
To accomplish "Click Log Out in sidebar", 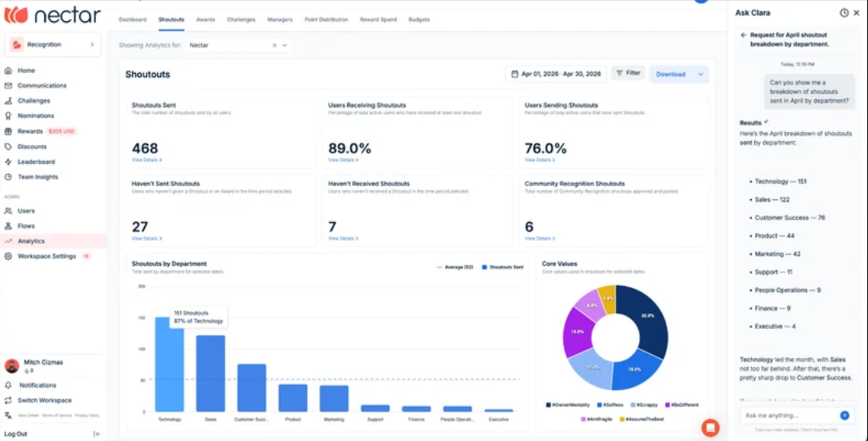I will [16, 434].
